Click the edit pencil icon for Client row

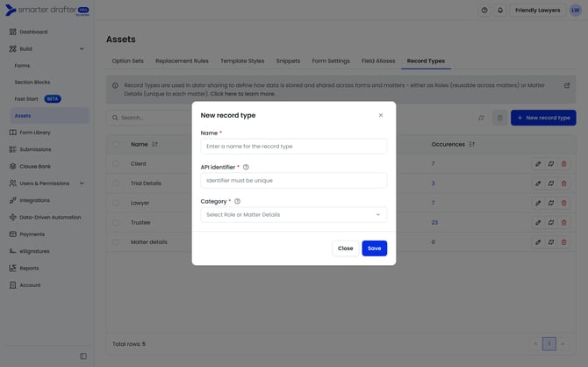(538, 163)
